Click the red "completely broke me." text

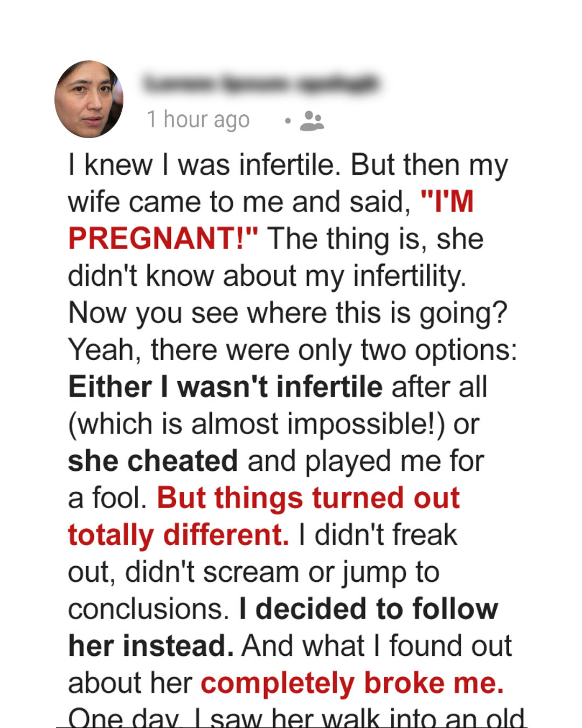click(x=352, y=683)
